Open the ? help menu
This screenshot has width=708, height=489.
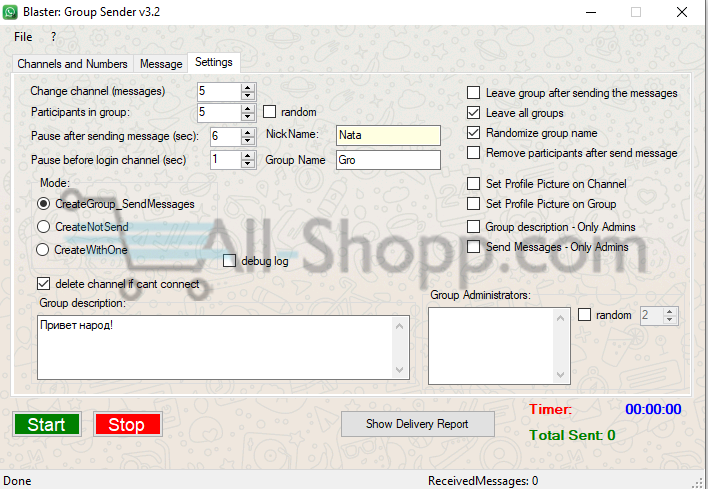coord(53,36)
